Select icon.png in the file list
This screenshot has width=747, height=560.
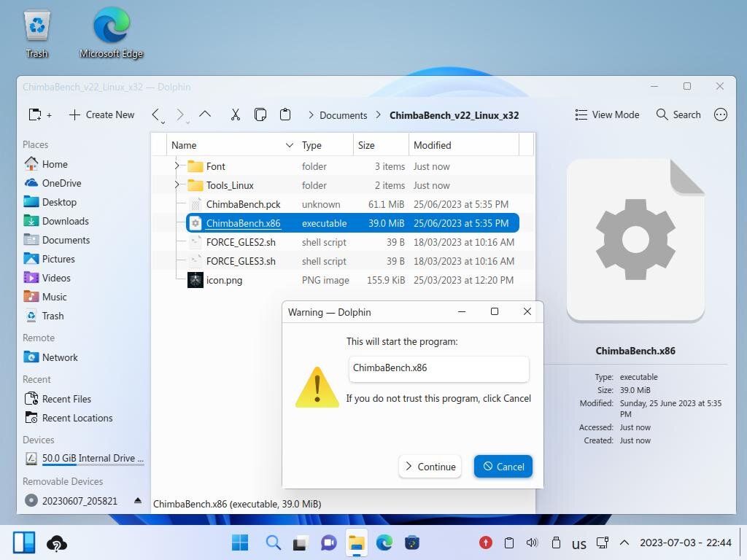pos(223,280)
